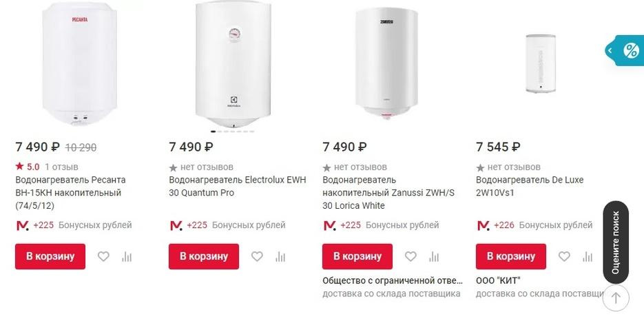Add Resanta heater to cart

[x=50, y=256]
